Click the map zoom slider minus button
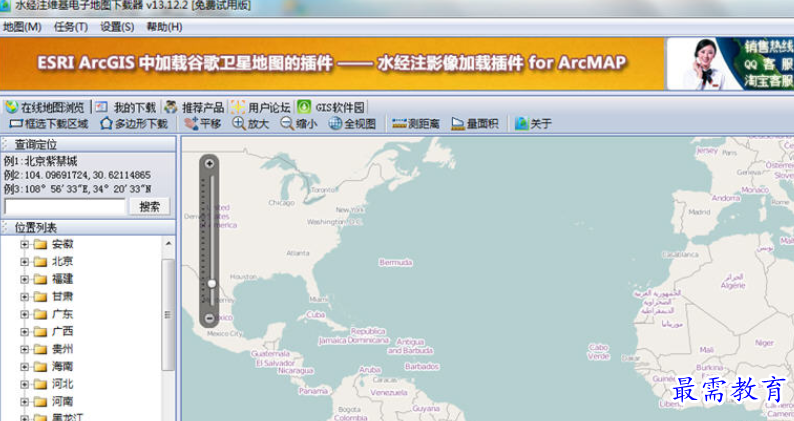 point(209,318)
